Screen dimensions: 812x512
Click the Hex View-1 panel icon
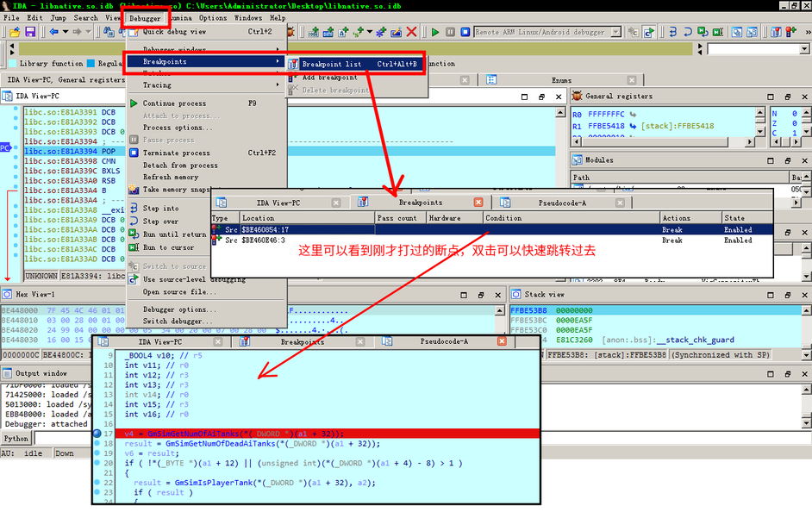pyautogui.click(x=7, y=294)
